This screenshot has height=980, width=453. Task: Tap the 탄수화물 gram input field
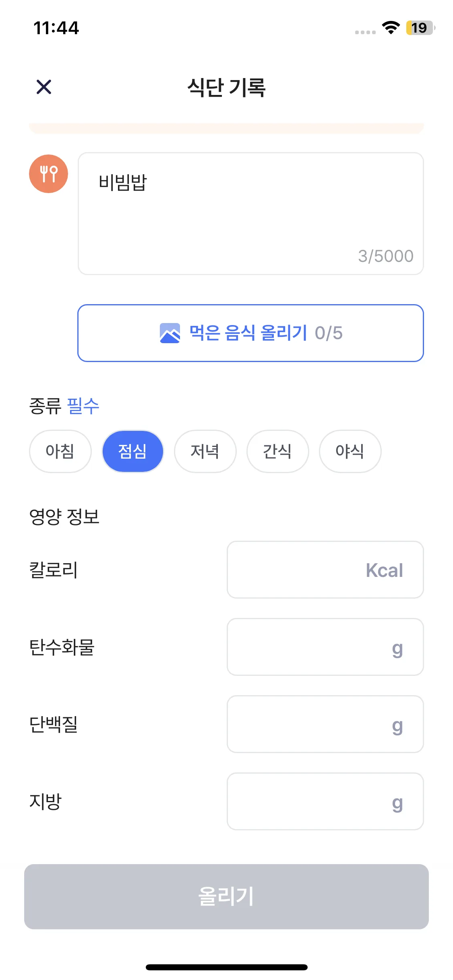tap(325, 647)
